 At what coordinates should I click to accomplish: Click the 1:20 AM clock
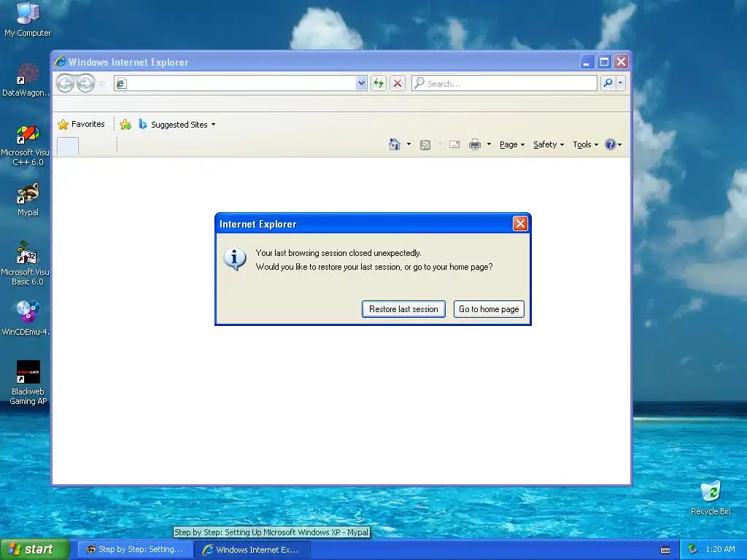720,550
